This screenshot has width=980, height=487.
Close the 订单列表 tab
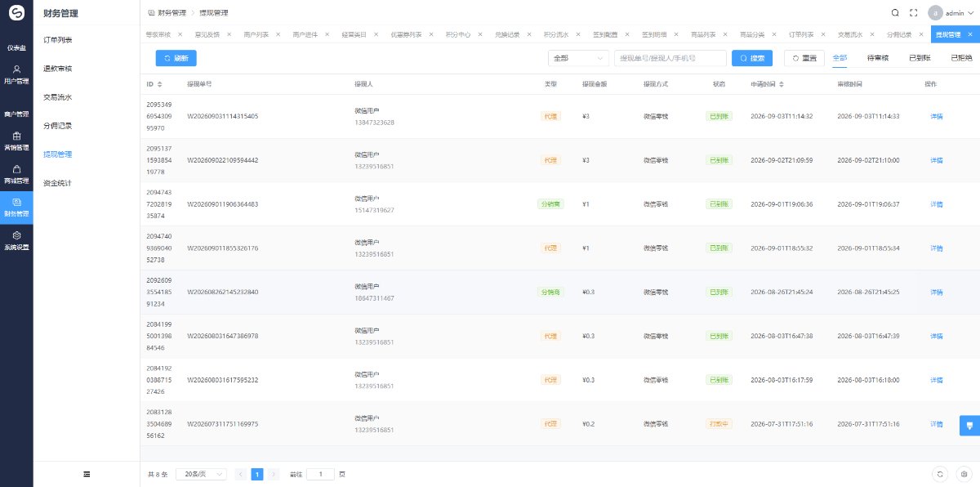[824, 35]
